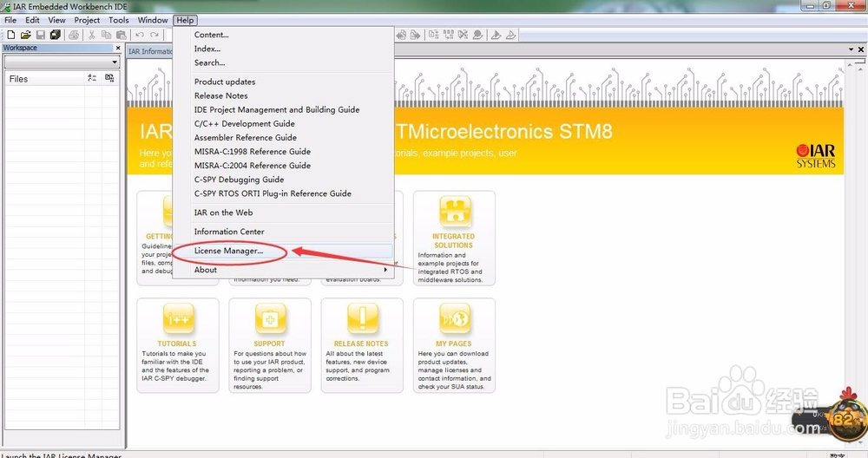This screenshot has width=868, height=458.
Task: Click the build status column icon in Files header
Action: (x=92, y=79)
